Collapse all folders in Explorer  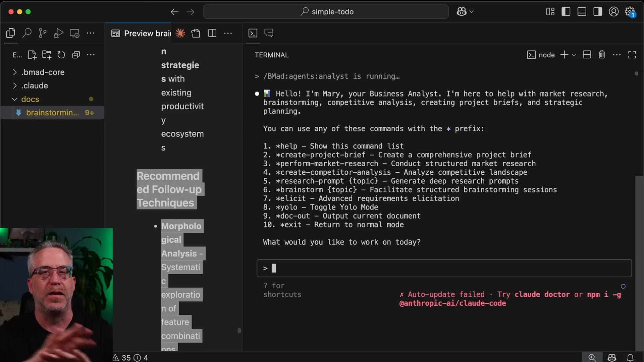tap(76, 55)
